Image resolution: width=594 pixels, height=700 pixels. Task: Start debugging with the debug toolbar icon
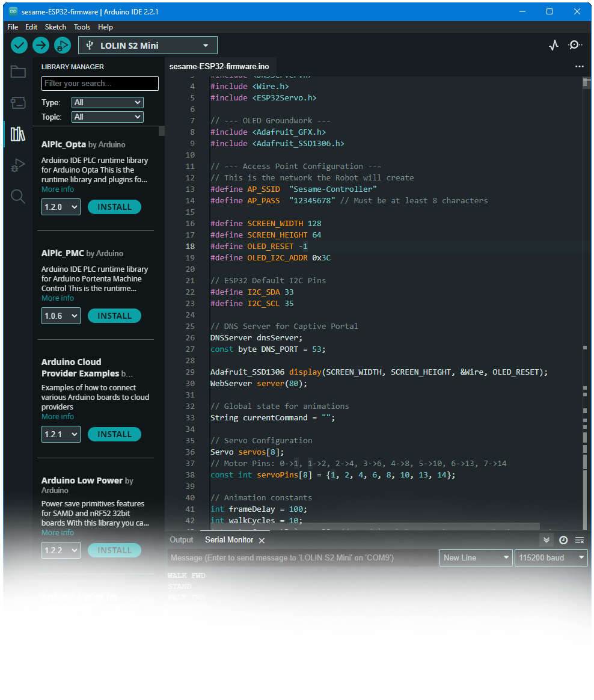tap(63, 45)
